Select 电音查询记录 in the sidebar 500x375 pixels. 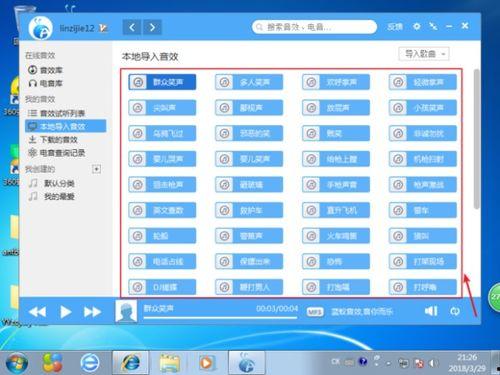57,153
